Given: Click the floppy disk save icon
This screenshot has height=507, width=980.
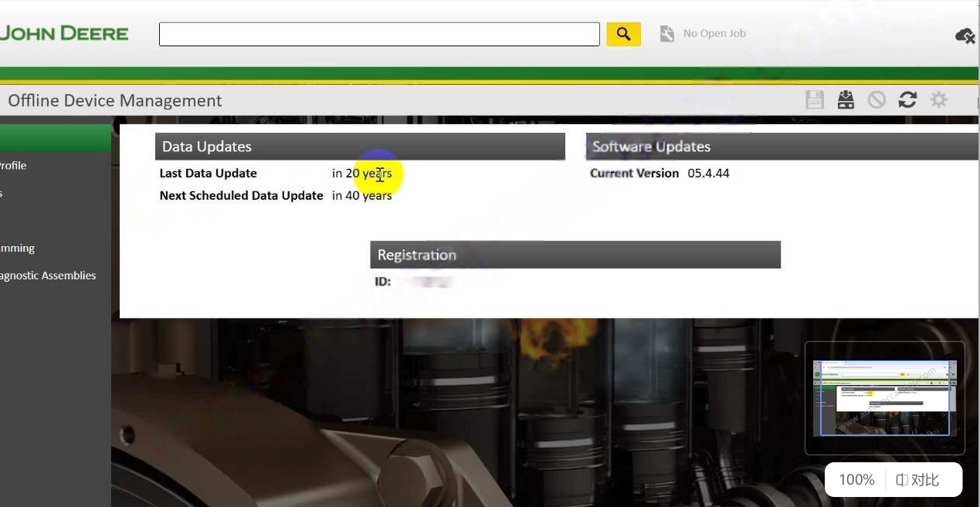Looking at the screenshot, I should 815,100.
